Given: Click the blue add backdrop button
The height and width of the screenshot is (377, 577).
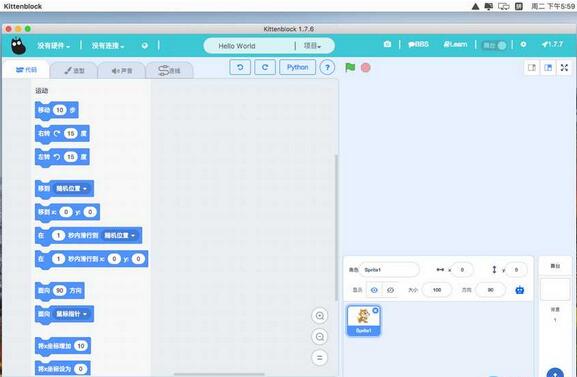Looking at the screenshot, I should [555, 373].
